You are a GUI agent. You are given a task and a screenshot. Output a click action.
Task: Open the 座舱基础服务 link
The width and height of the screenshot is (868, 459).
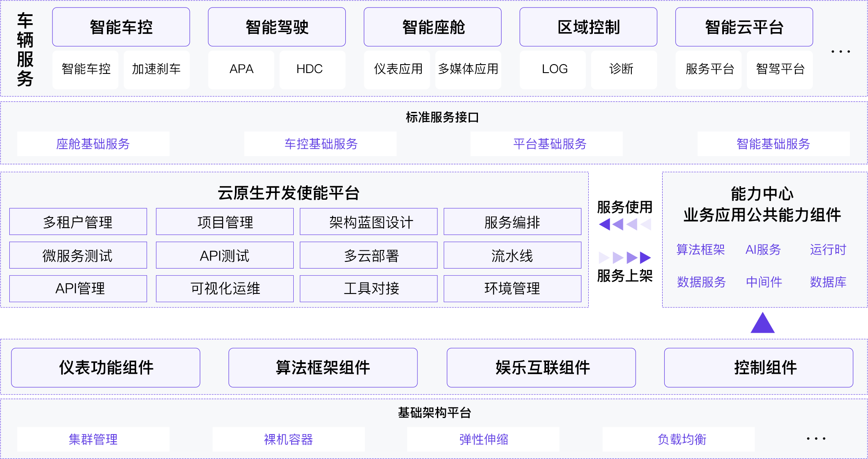93,144
